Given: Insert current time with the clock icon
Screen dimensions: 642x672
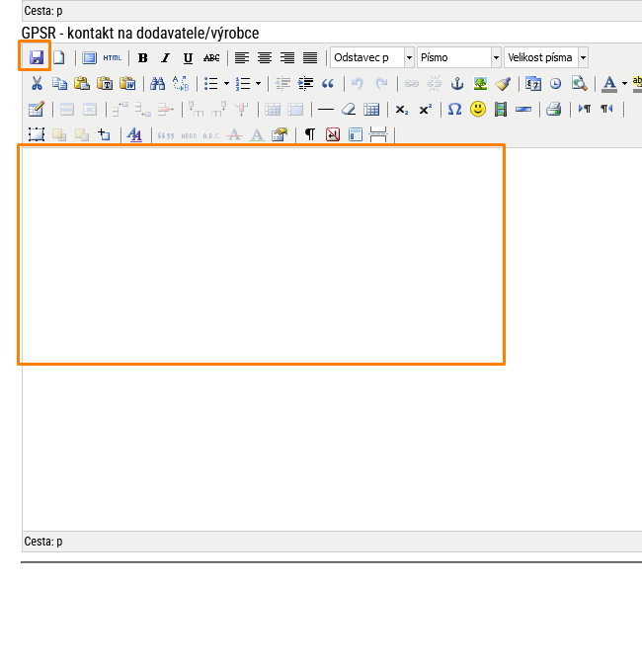Looking at the screenshot, I should (555, 83).
